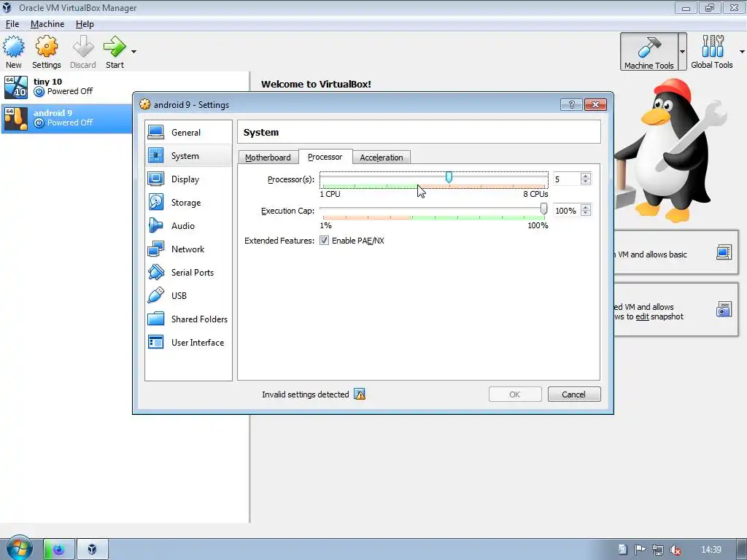Click the Action Center flag tray icon

(640, 550)
